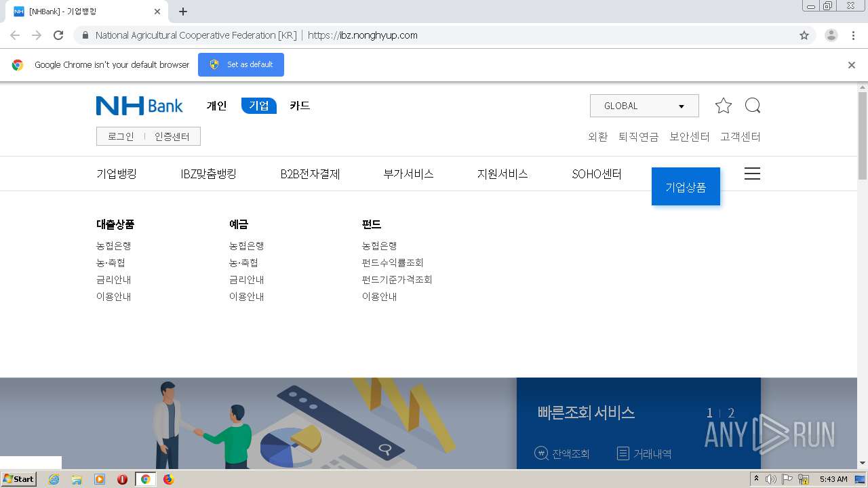Open 이용안내 under 예금
Image resolution: width=868 pixels, height=488 pixels.
pyautogui.click(x=247, y=296)
